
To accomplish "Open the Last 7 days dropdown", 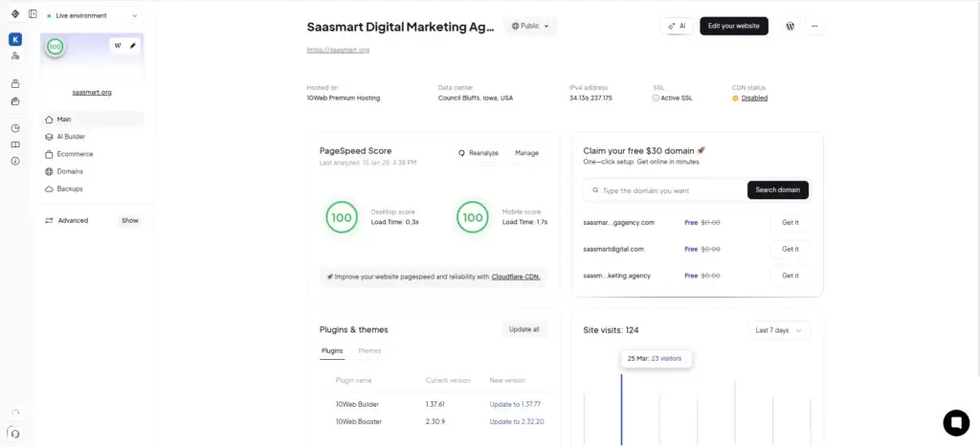I will pos(779,330).
